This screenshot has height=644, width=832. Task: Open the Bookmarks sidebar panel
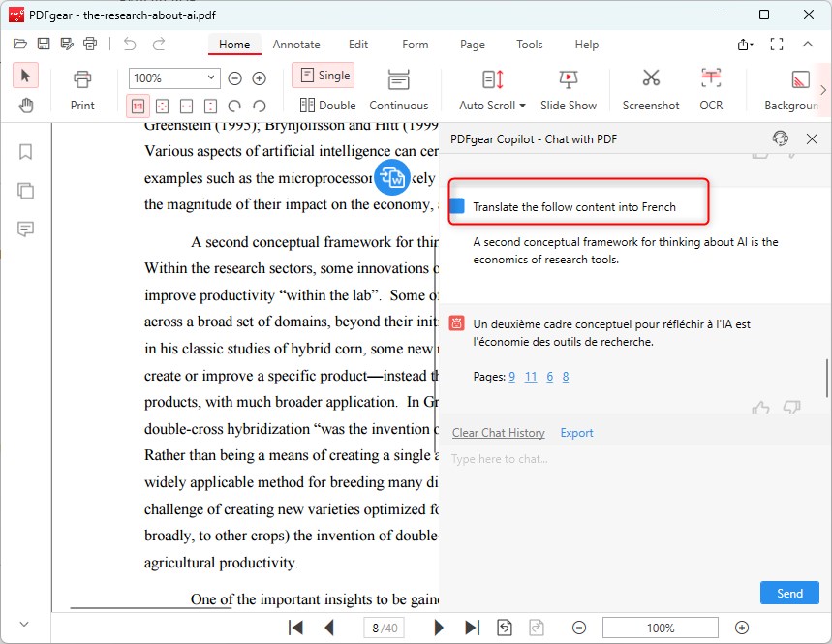(25, 151)
